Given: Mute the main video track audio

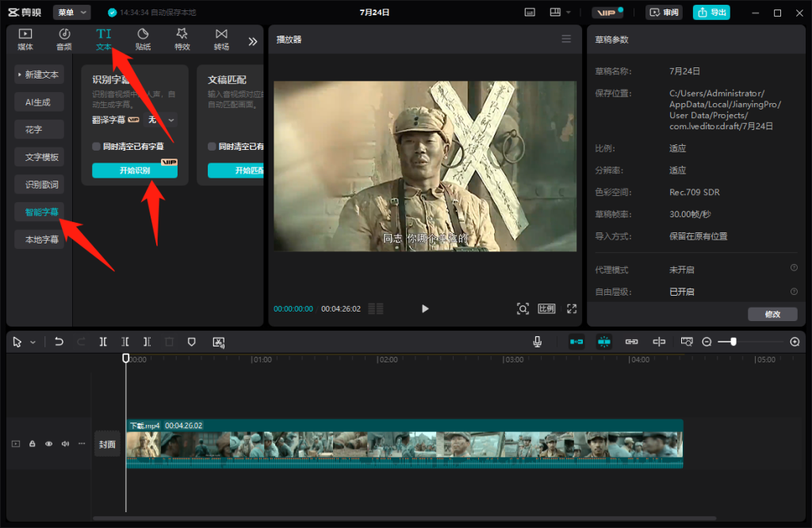Looking at the screenshot, I should [x=65, y=444].
